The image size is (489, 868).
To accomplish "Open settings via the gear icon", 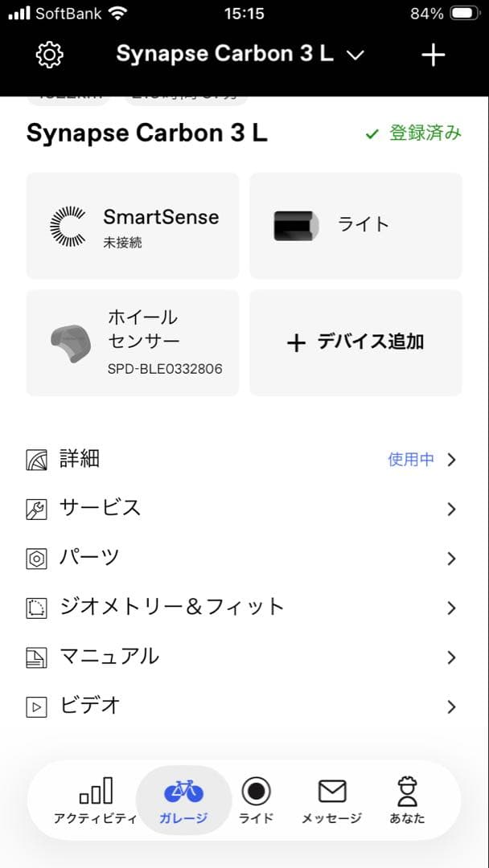I will [50, 55].
